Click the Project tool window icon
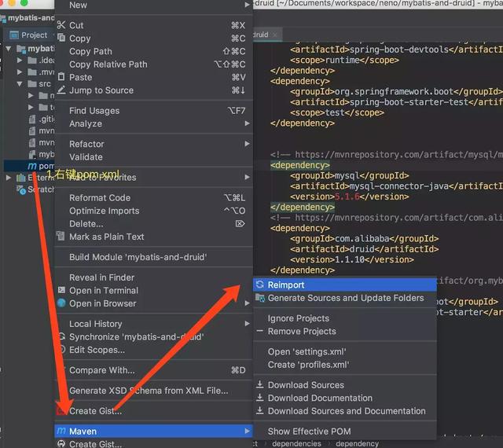Screen dimensions: 503x448 14,35
